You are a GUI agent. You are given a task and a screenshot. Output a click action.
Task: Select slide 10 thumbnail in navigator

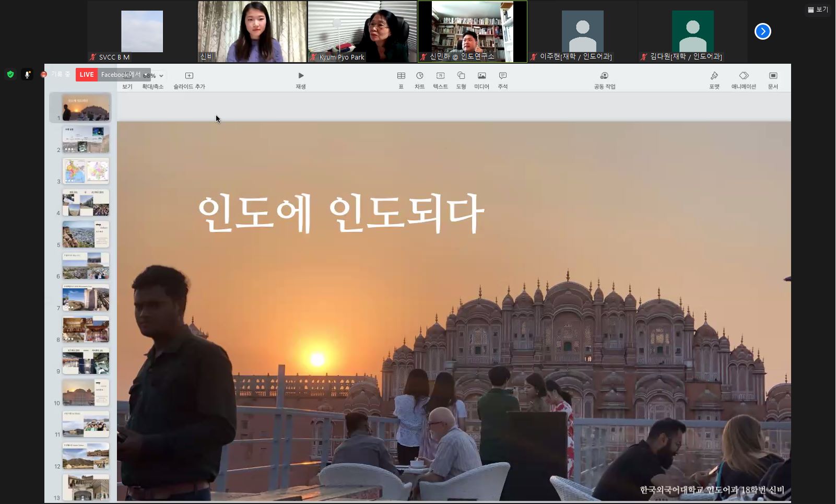86,392
